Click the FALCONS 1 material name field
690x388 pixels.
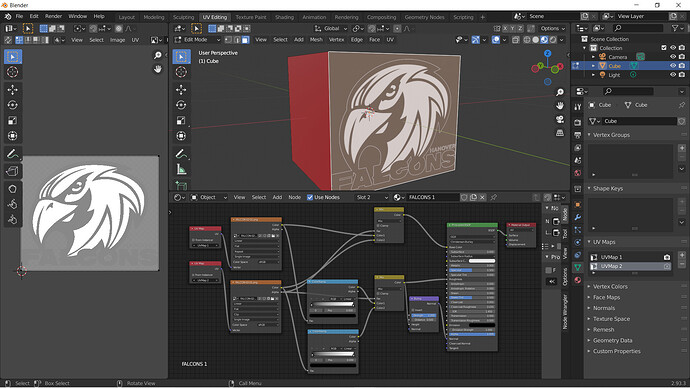pos(433,198)
